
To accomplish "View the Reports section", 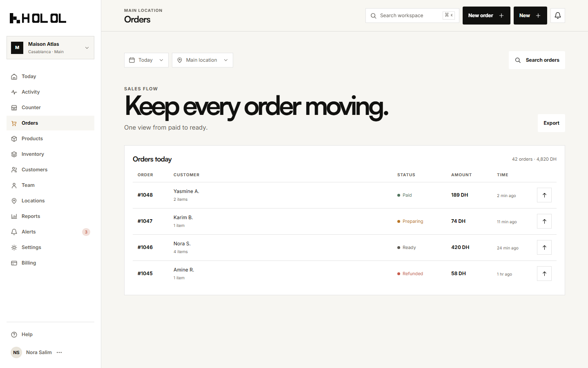I will point(50,216).
